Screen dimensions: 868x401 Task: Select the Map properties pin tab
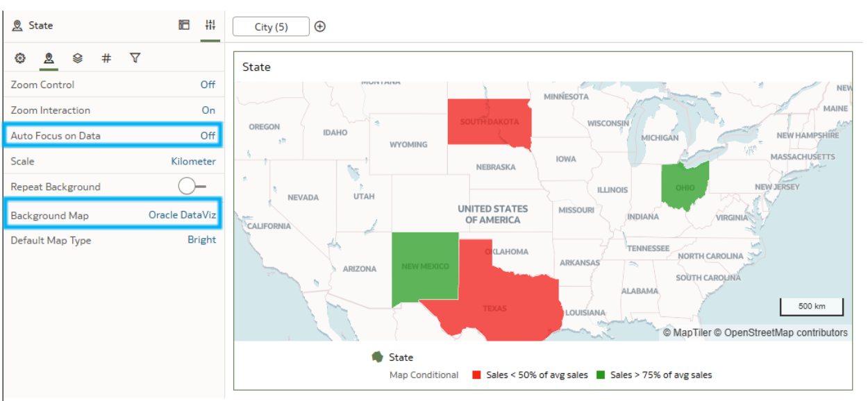pyautogui.click(x=49, y=58)
